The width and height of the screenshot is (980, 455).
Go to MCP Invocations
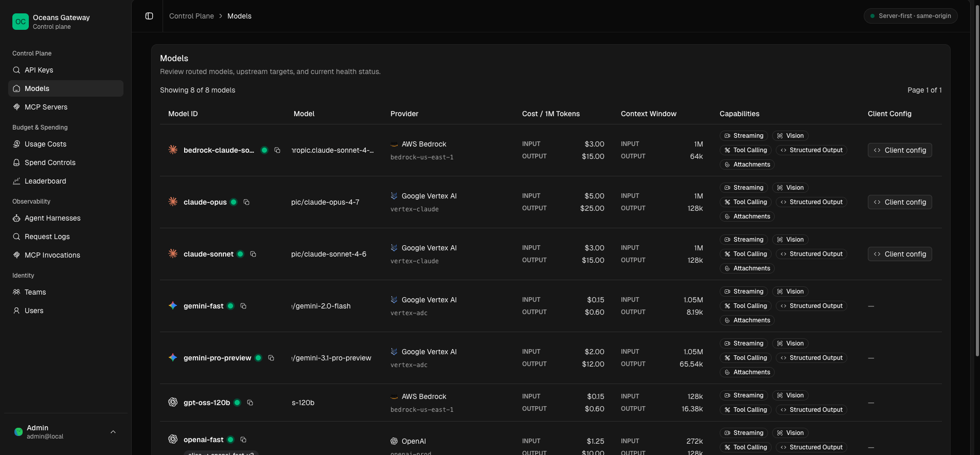coord(66,255)
